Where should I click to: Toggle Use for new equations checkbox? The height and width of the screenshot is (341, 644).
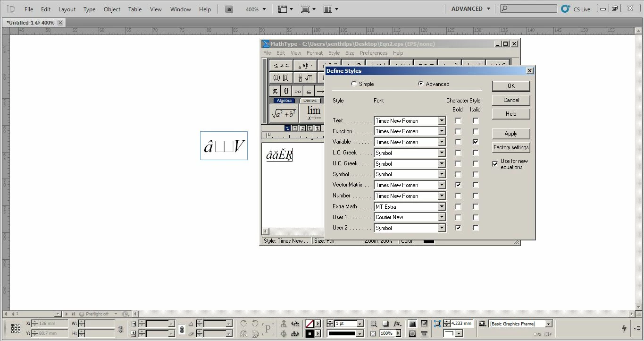tap(495, 164)
